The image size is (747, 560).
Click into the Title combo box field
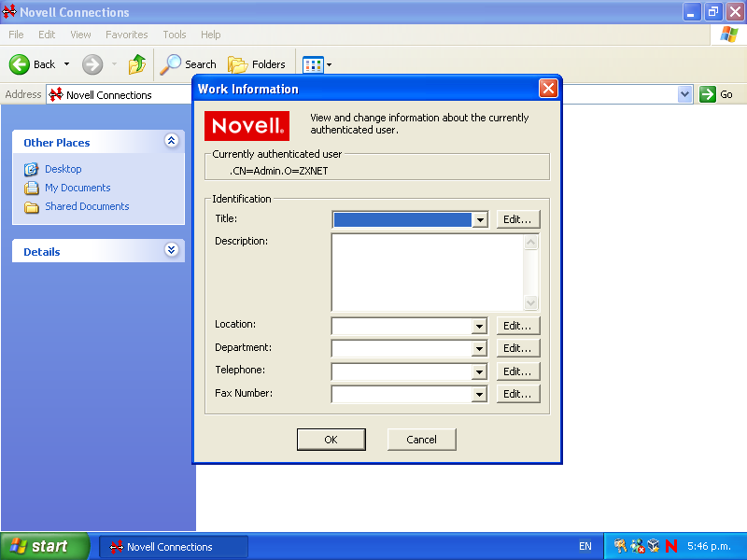[402, 219]
